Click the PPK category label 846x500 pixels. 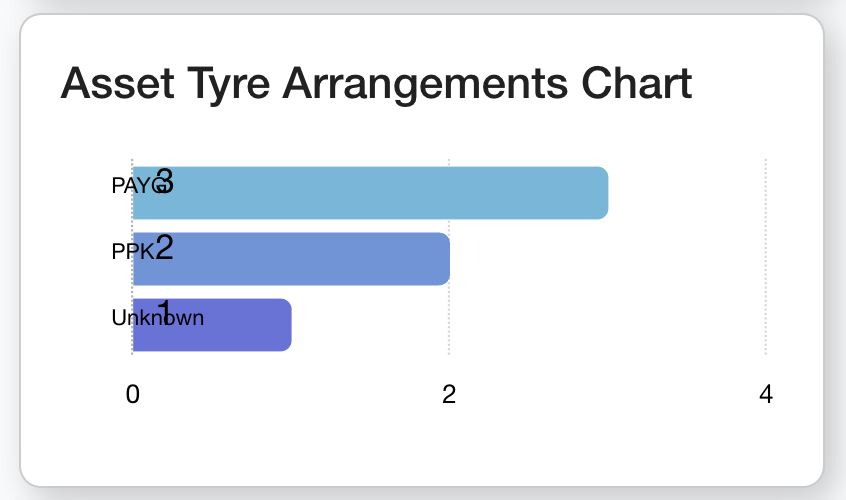point(132,252)
